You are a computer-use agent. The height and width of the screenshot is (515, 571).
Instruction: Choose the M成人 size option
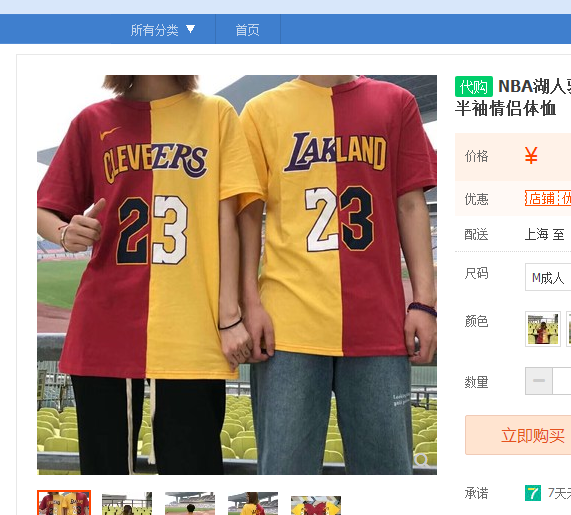click(x=548, y=277)
